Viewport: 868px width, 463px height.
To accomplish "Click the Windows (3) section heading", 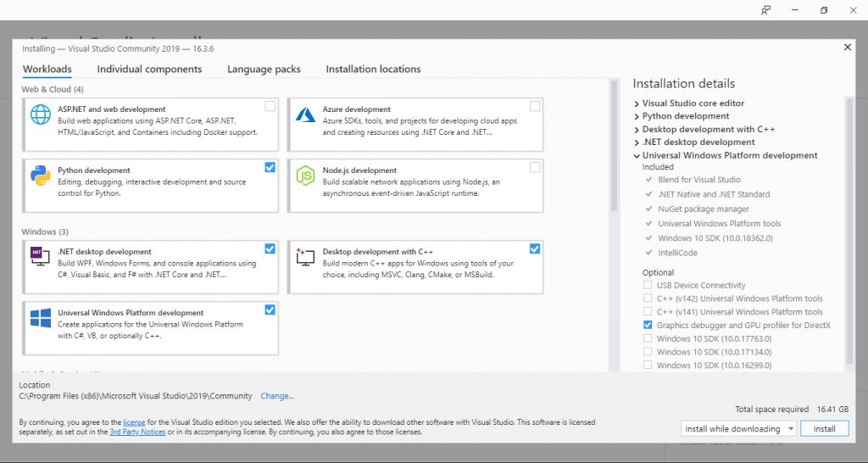I will pyautogui.click(x=45, y=231).
